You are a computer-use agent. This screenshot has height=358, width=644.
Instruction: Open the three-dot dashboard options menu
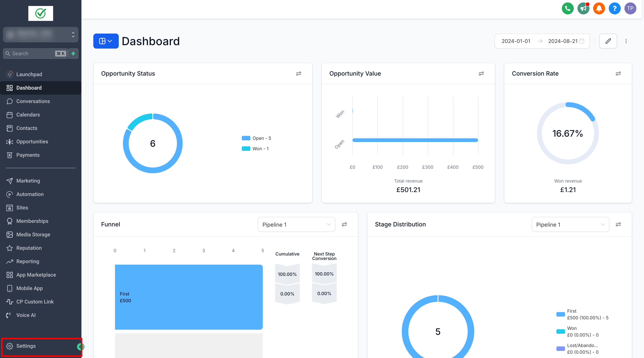click(626, 41)
